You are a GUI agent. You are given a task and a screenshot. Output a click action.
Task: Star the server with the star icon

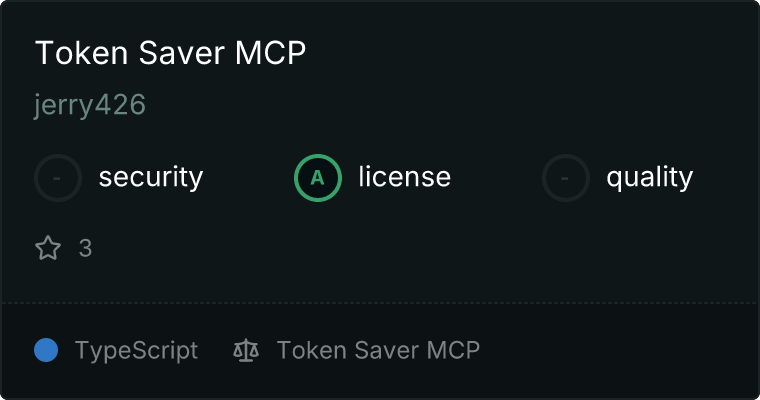(x=48, y=248)
